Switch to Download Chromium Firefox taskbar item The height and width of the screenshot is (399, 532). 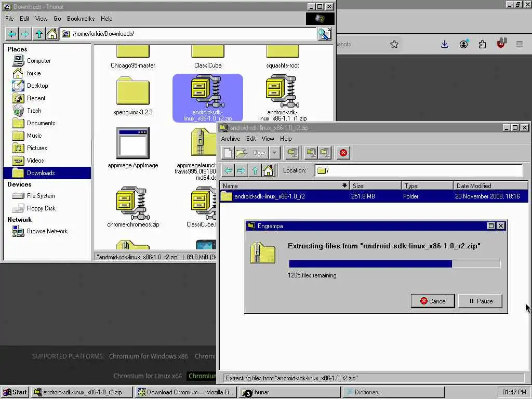185,392
